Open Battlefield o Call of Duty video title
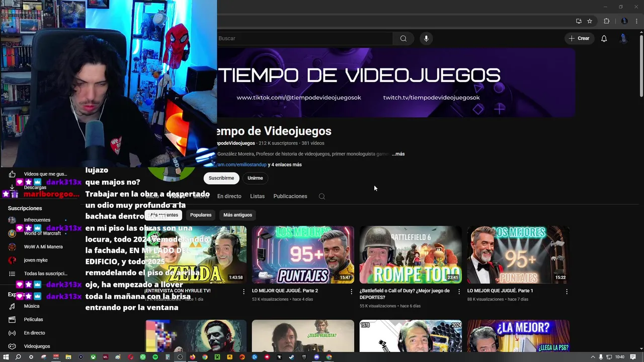This screenshot has height=362, width=644. (x=405, y=294)
